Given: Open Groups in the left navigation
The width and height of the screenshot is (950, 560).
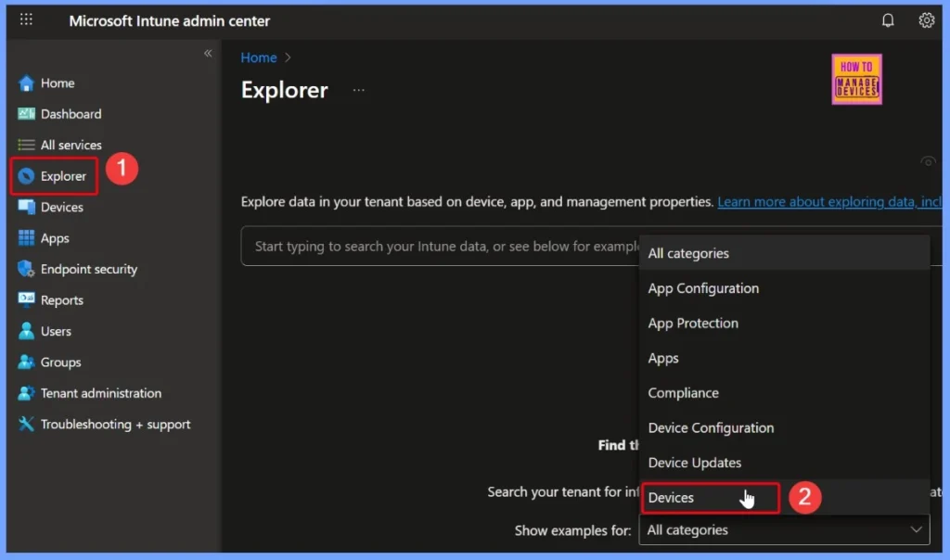Looking at the screenshot, I should 60,362.
